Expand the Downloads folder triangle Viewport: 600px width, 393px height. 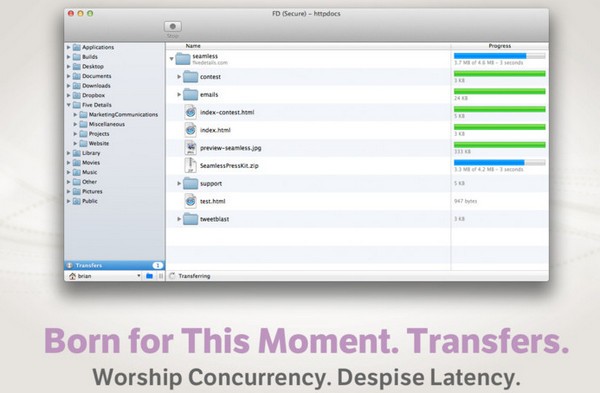point(68,86)
